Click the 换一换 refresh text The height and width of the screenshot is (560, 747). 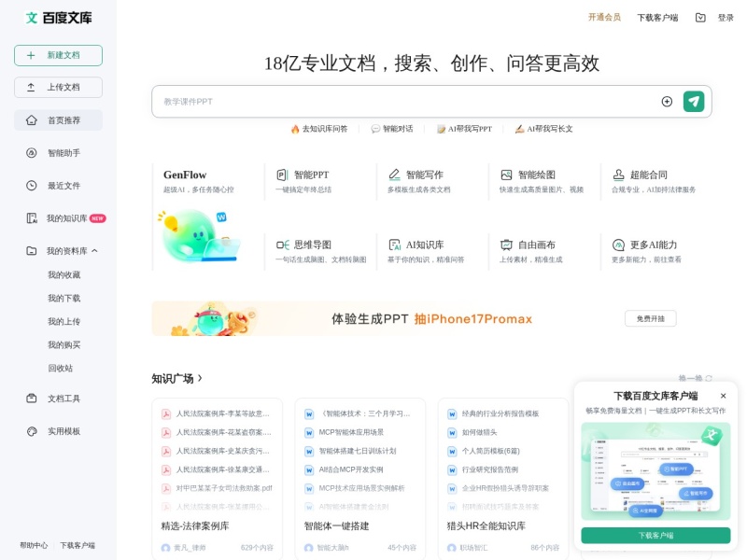[691, 378]
